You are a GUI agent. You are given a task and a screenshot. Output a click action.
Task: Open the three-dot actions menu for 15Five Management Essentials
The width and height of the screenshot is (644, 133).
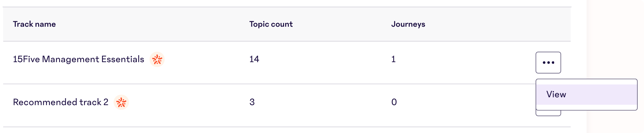[x=548, y=62]
